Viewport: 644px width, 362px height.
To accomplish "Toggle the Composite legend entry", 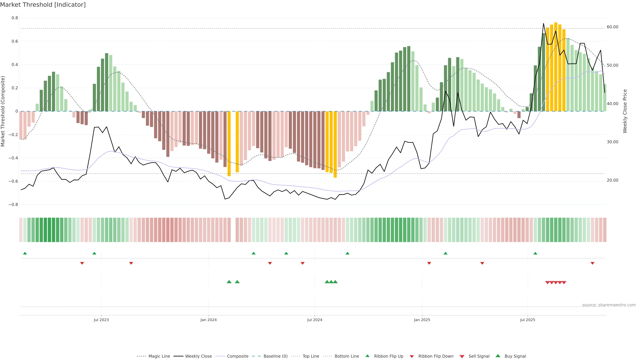I will [x=237, y=356].
